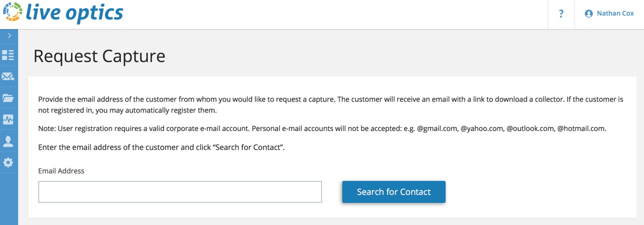Click the paragraph starting with Provide the email address
Screen dimensions: 644x225
(331, 105)
